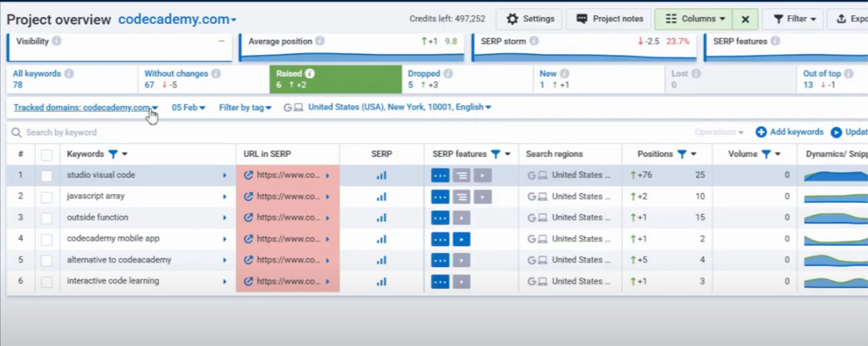Check the box for studio visual code
This screenshot has height=346, width=868.
coord(47,176)
